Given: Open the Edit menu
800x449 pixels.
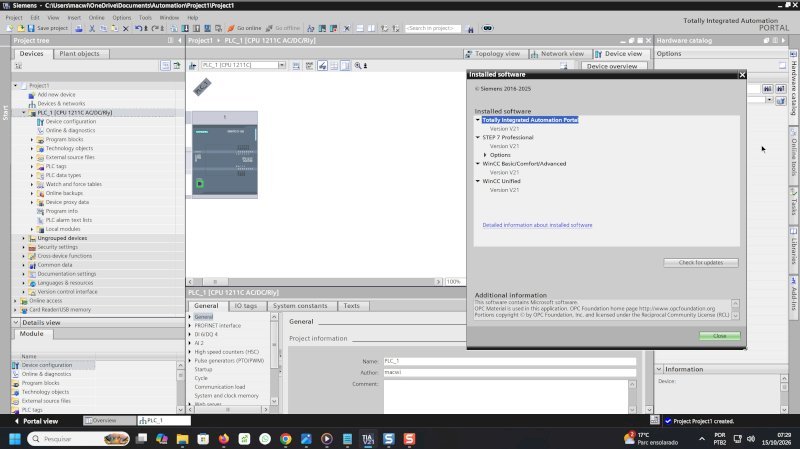Looking at the screenshot, I should point(35,17).
